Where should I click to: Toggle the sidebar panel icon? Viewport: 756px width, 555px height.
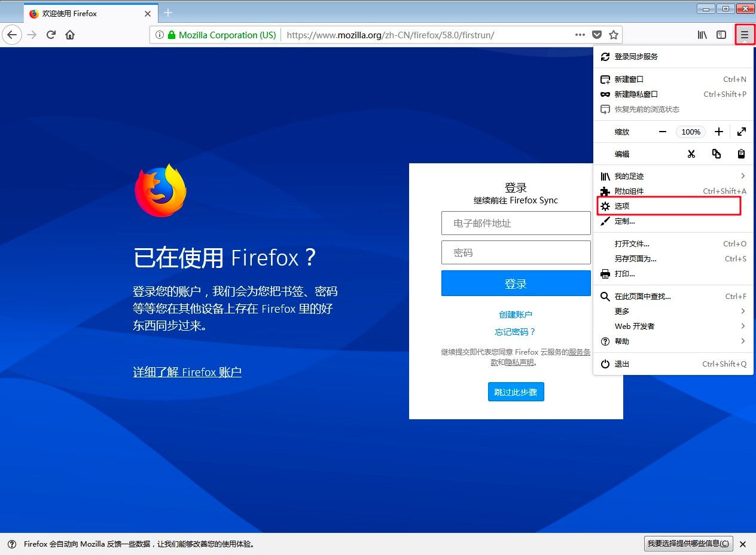coord(722,35)
